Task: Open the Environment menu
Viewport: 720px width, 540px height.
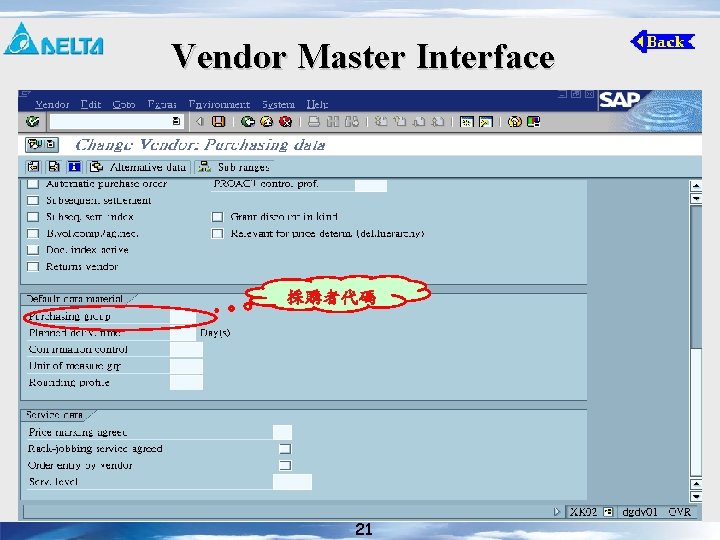Action: click(219, 104)
